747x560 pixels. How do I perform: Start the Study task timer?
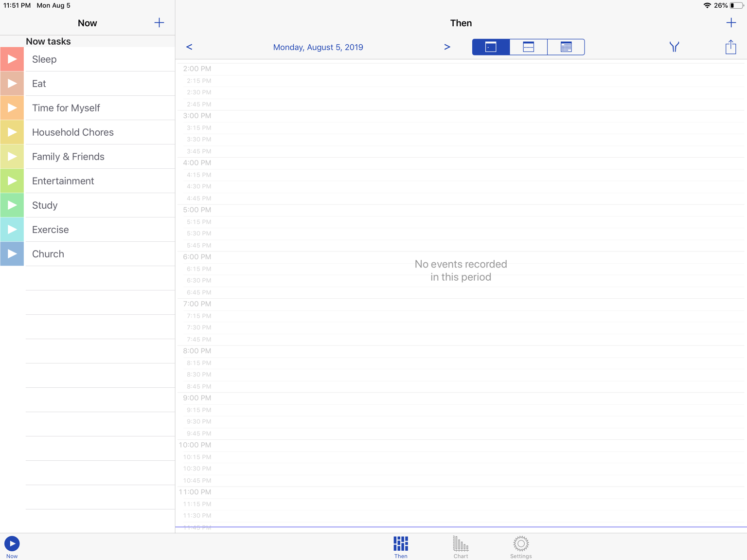click(12, 205)
